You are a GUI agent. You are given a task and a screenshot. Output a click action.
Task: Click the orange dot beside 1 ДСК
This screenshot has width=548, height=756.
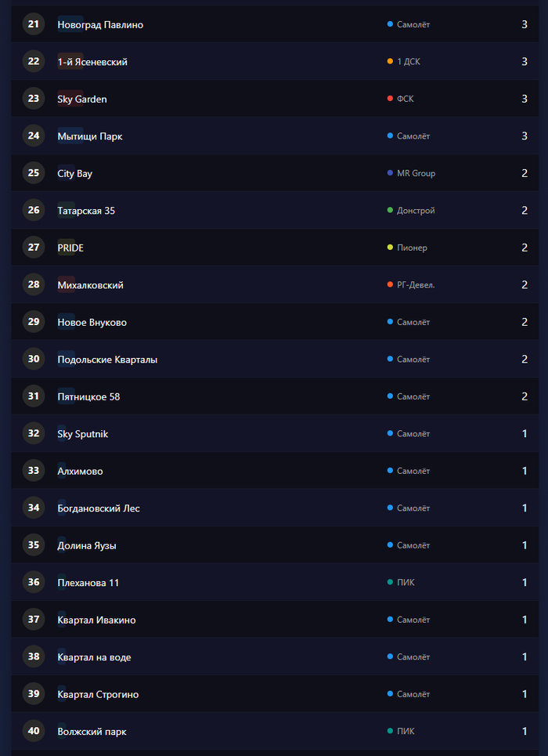[390, 62]
